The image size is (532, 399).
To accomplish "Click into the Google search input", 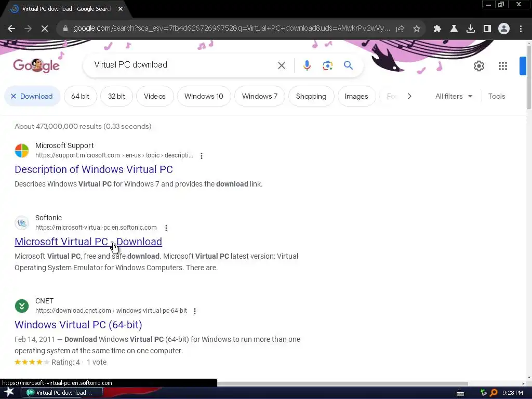I will (x=183, y=65).
